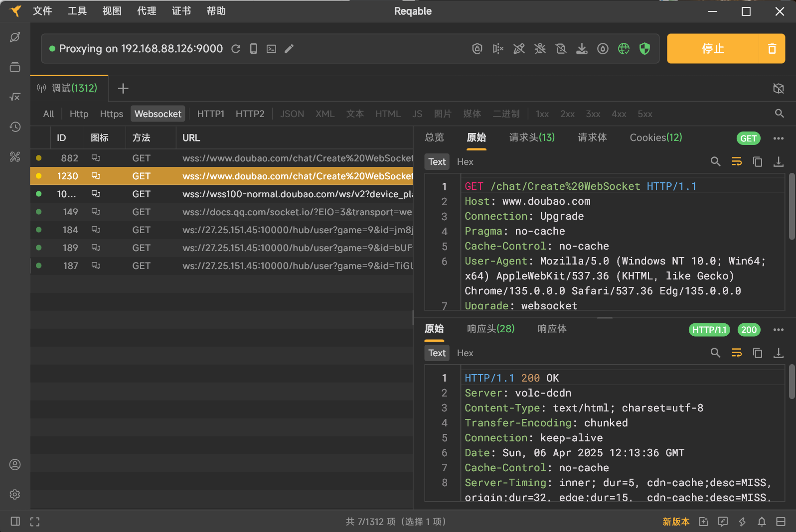Open the 代理 menu in the menu bar
The width and height of the screenshot is (796, 532).
tap(147, 11)
